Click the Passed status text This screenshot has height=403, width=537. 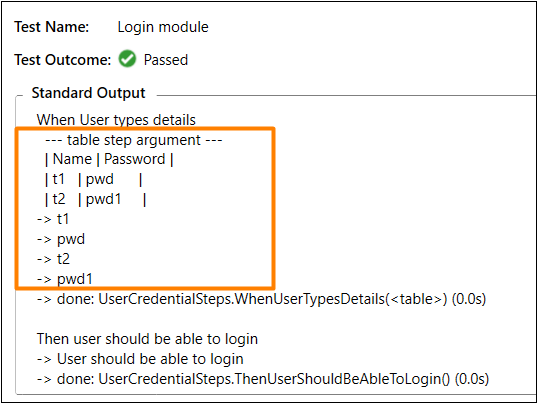tap(166, 60)
